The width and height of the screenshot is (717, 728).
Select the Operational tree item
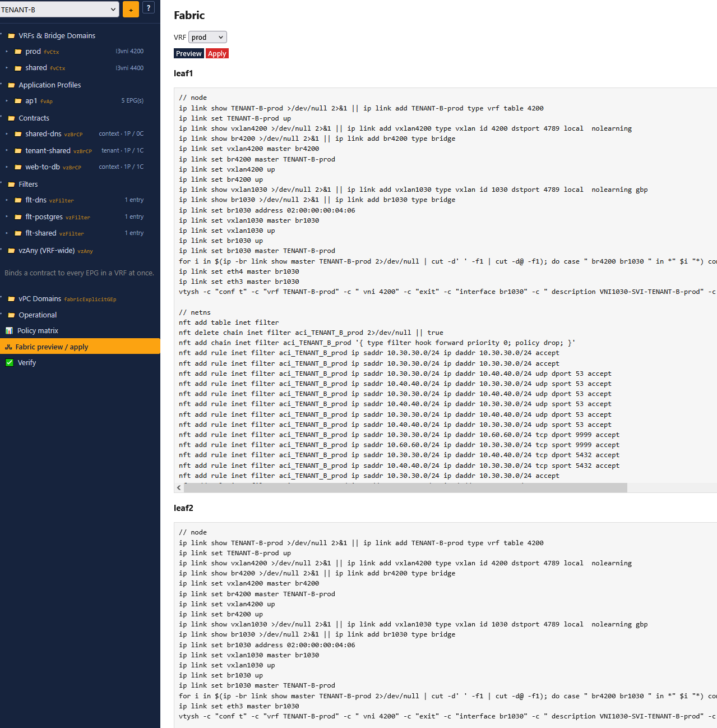pyautogui.click(x=38, y=315)
